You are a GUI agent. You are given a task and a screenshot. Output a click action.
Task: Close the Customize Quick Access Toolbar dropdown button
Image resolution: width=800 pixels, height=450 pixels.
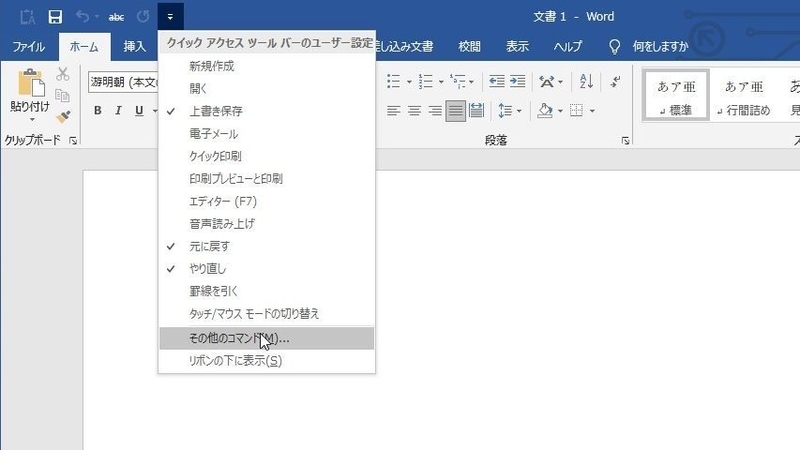tap(170, 17)
